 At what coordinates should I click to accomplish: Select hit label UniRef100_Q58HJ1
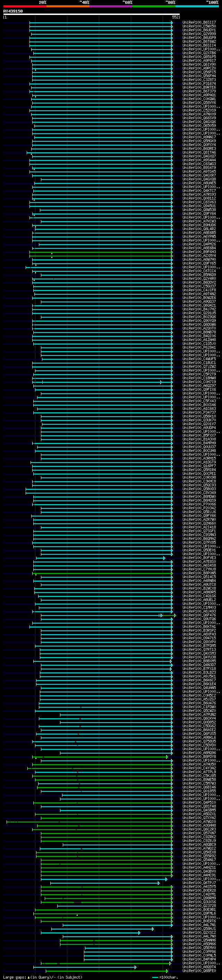tap(199, 929)
